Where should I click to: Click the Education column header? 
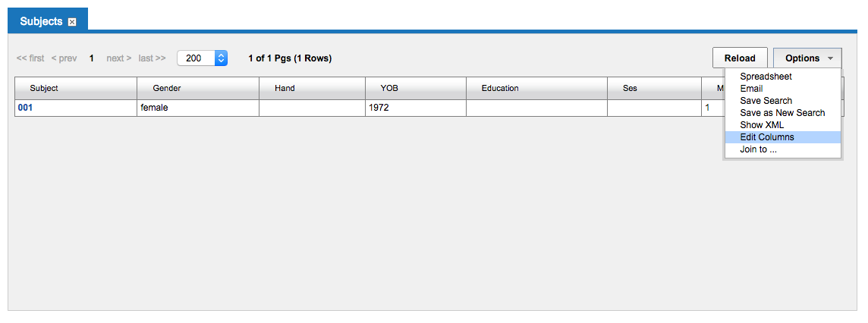[x=500, y=88]
